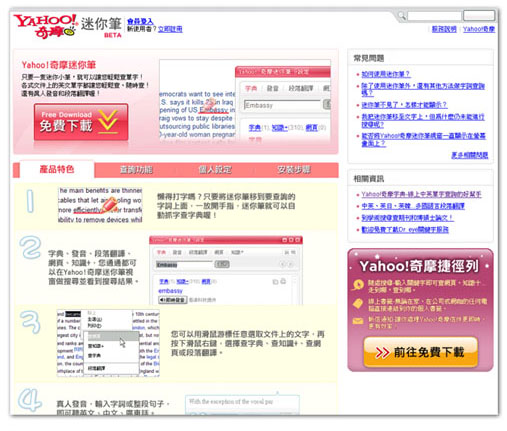
Task: Click the tag icon in the 捷徑列 banner
Action: point(358,303)
